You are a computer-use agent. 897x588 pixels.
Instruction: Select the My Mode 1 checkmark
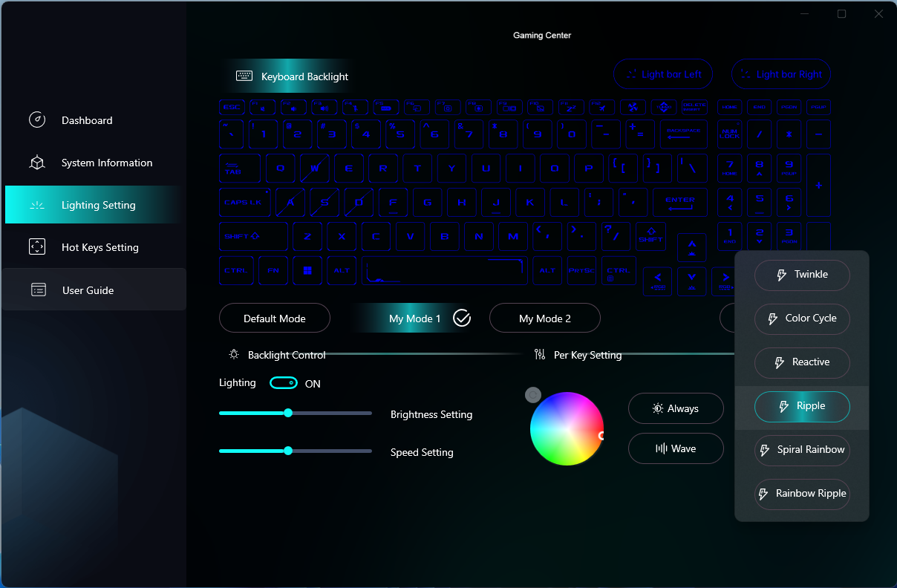462,318
